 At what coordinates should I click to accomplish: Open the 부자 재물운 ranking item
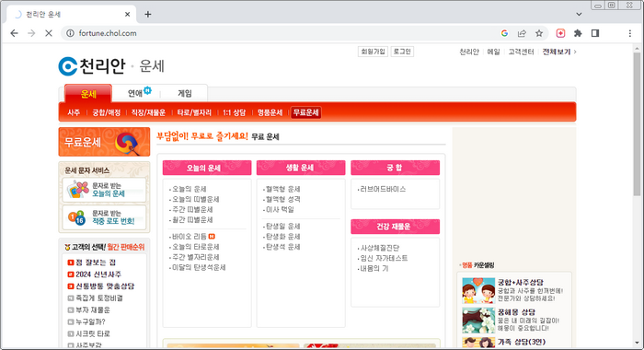[93, 310]
